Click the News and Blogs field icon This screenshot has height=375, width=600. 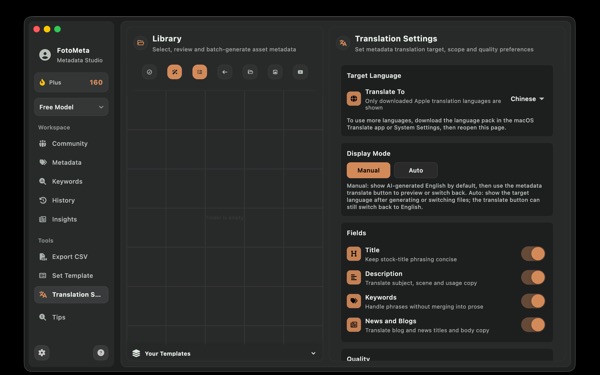(354, 325)
